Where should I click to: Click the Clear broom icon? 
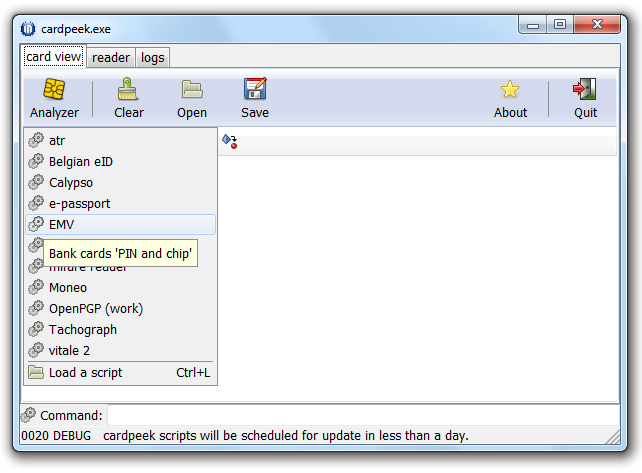128,91
